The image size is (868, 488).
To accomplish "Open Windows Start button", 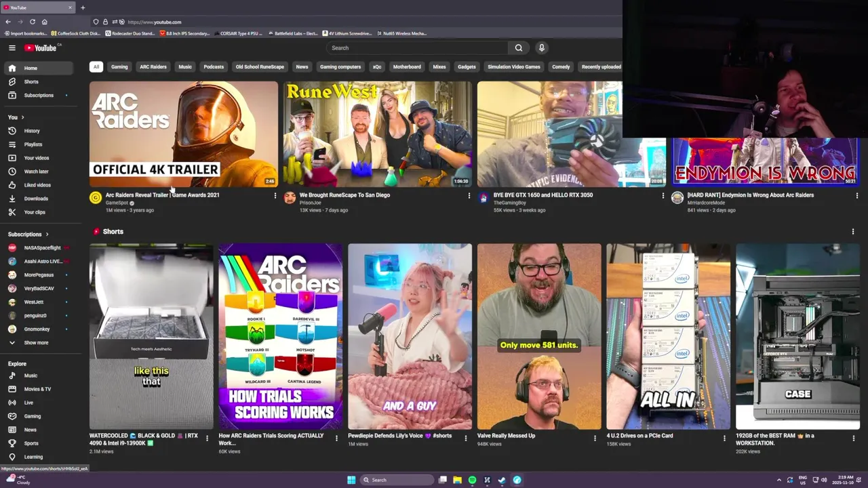I will 351,480.
